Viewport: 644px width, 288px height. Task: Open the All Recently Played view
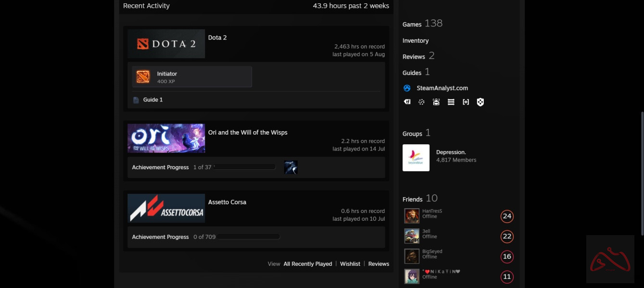307,264
